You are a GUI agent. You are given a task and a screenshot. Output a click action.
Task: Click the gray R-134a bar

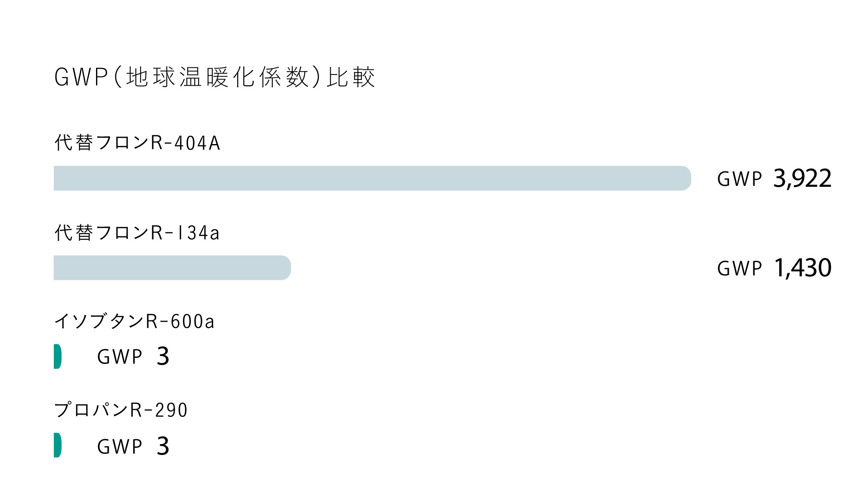pyautogui.click(x=172, y=268)
